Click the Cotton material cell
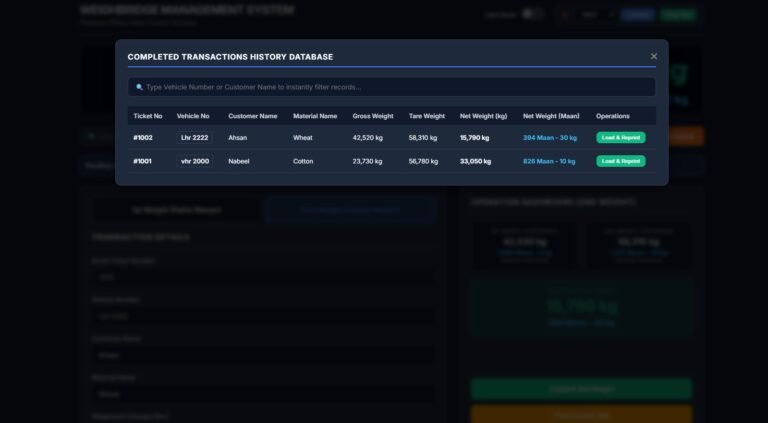Image resolution: width=768 pixels, height=423 pixels. point(303,161)
